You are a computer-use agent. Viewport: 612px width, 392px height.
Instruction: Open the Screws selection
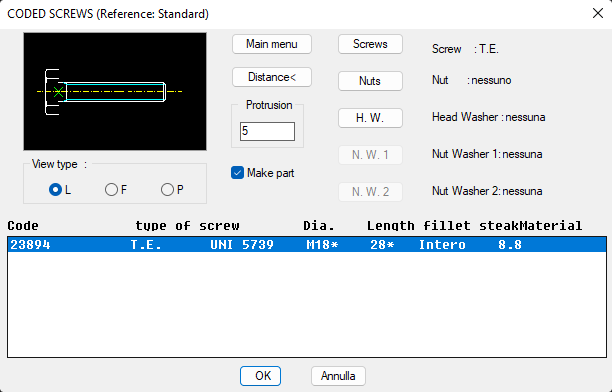[x=370, y=44]
